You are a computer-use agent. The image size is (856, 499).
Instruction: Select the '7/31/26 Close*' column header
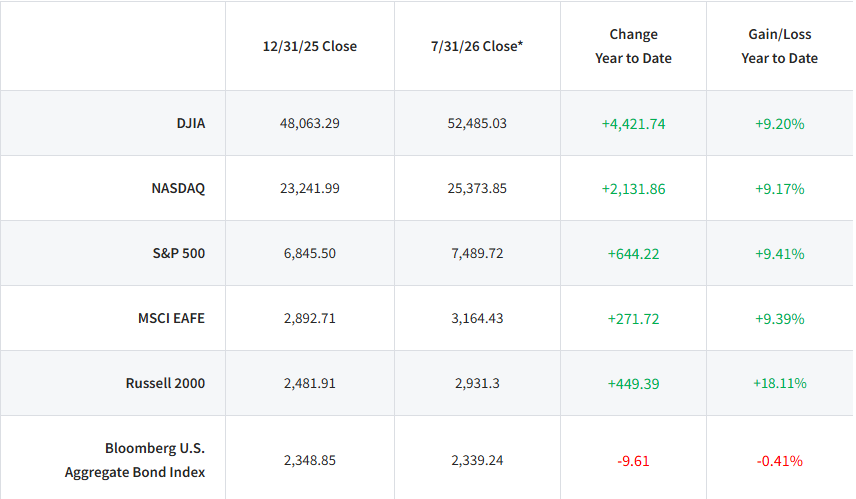pos(477,46)
